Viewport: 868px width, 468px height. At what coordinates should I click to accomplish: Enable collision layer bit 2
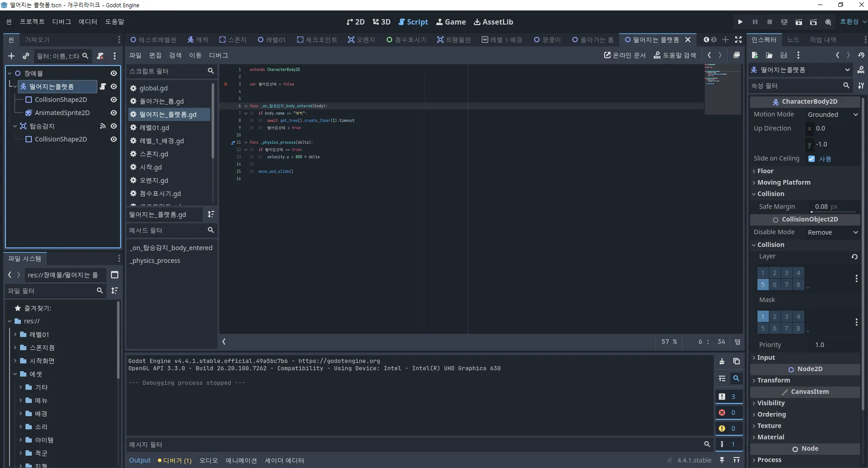click(x=775, y=273)
